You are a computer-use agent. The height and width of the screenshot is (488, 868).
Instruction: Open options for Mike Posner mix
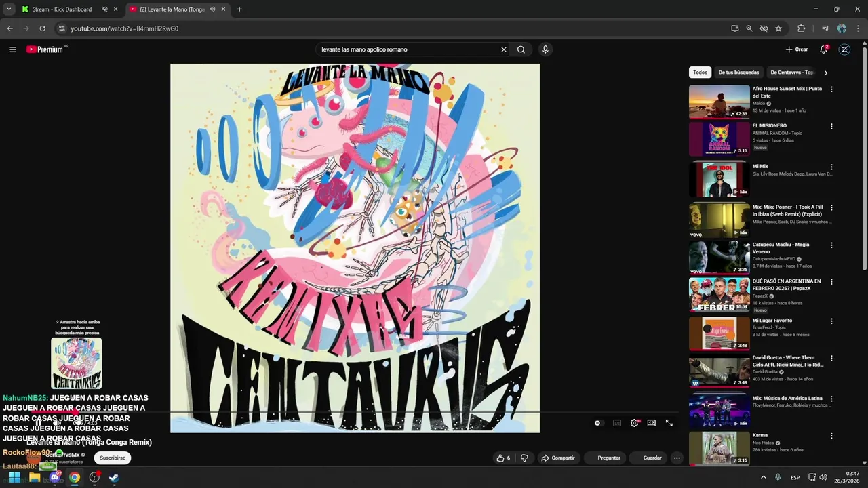pyautogui.click(x=831, y=208)
